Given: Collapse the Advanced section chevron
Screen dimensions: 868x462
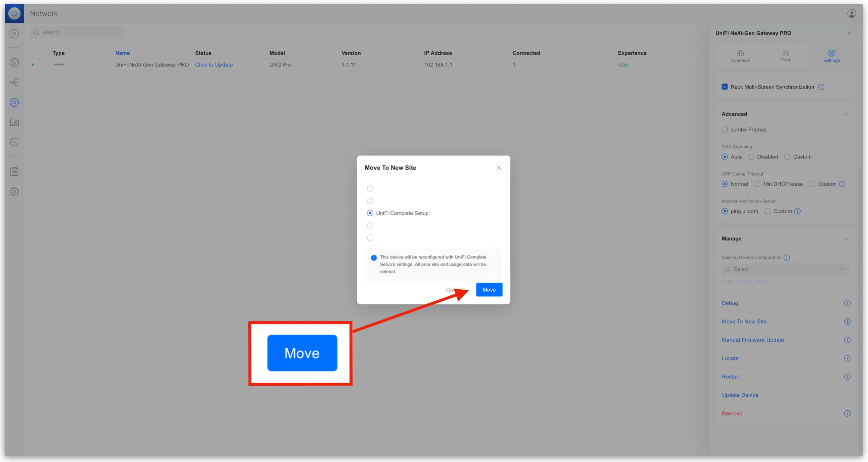Looking at the screenshot, I should coord(845,114).
